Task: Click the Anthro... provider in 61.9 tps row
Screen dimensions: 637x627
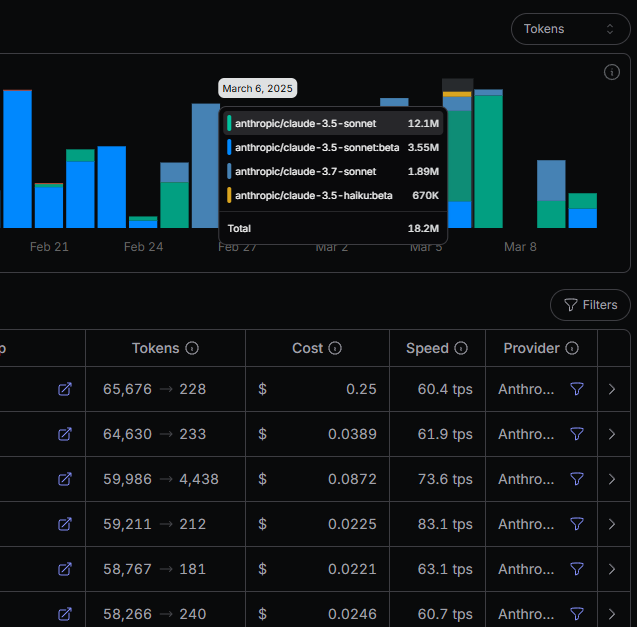Action: 526,434
